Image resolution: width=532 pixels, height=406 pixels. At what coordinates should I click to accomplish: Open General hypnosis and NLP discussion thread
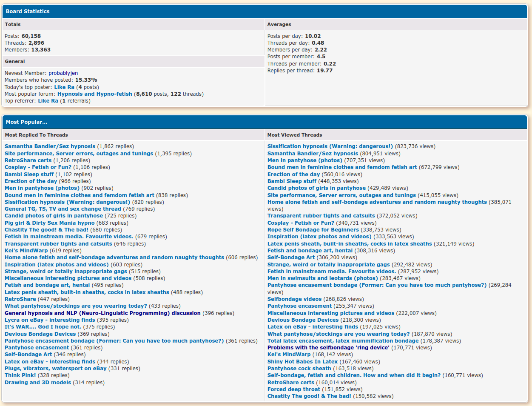pyautogui.click(x=102, y=313)
